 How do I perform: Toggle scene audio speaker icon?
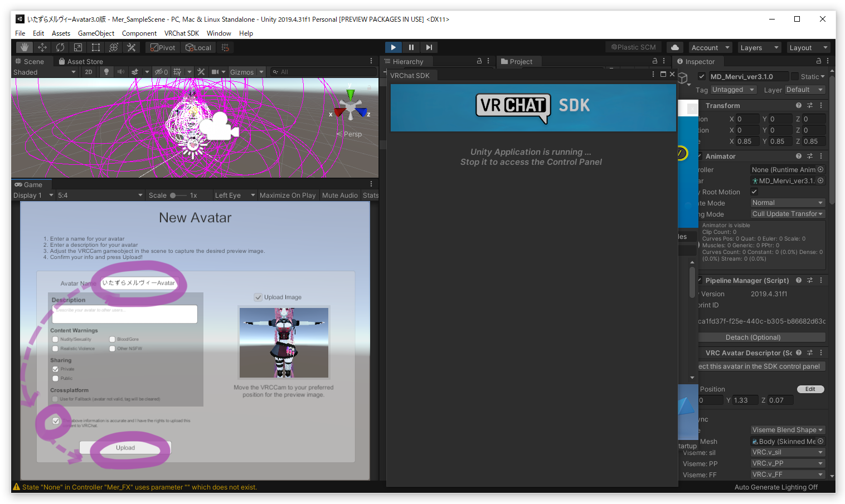pyautogui.click(x=120, y=72)
